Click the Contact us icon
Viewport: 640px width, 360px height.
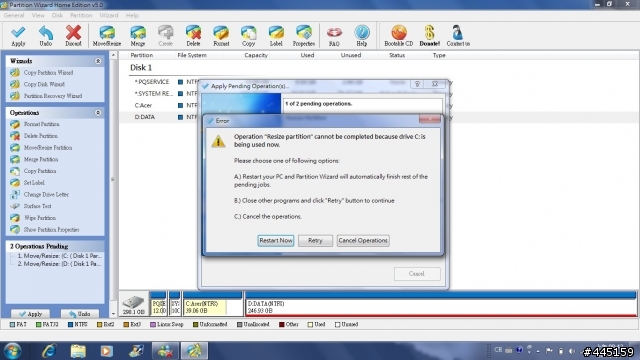[x=458, y=36]
